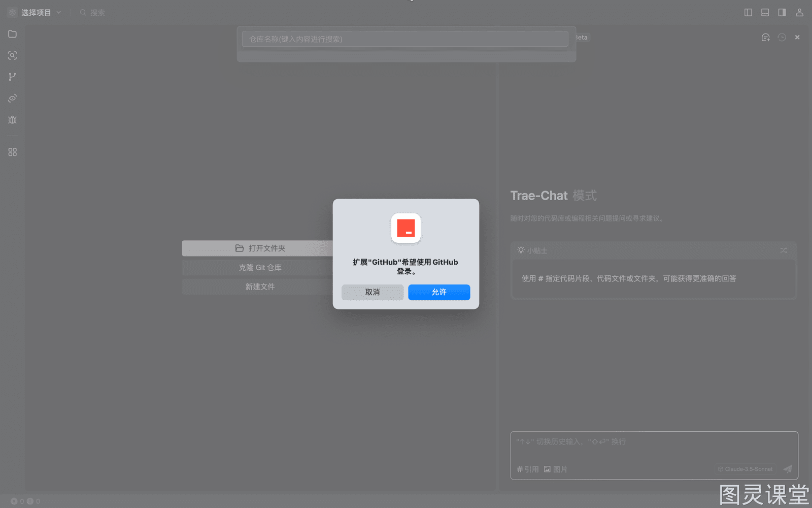Click the 搜索 search field in title bar

point(92,13)
